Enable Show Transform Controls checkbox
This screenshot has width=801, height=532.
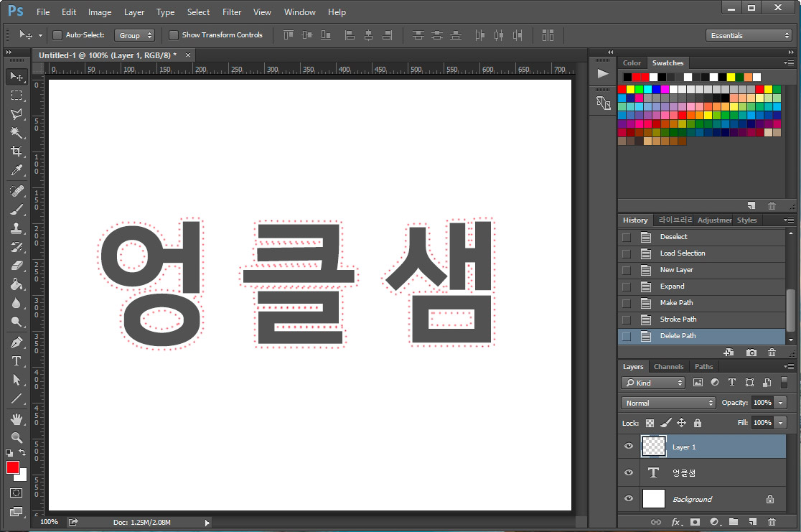pyautogui.click(x=174, y=34)
